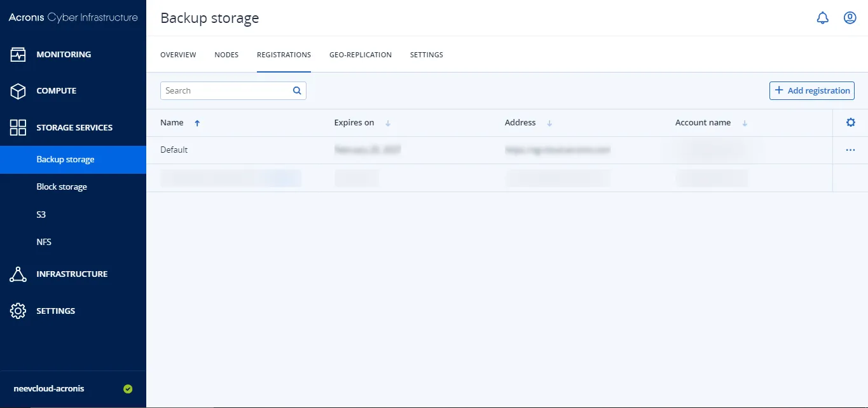Open the three-dot menu for Default row
This screenshot has height=408, width=868.
point(850,150)
